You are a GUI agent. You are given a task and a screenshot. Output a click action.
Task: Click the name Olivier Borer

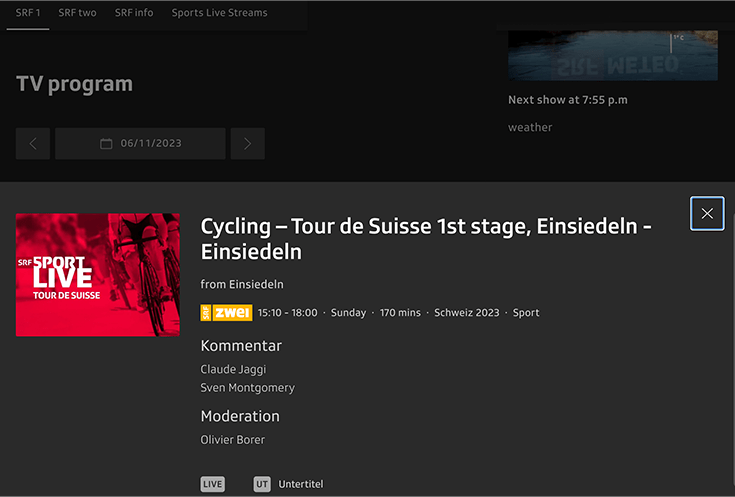click(232, 440)
